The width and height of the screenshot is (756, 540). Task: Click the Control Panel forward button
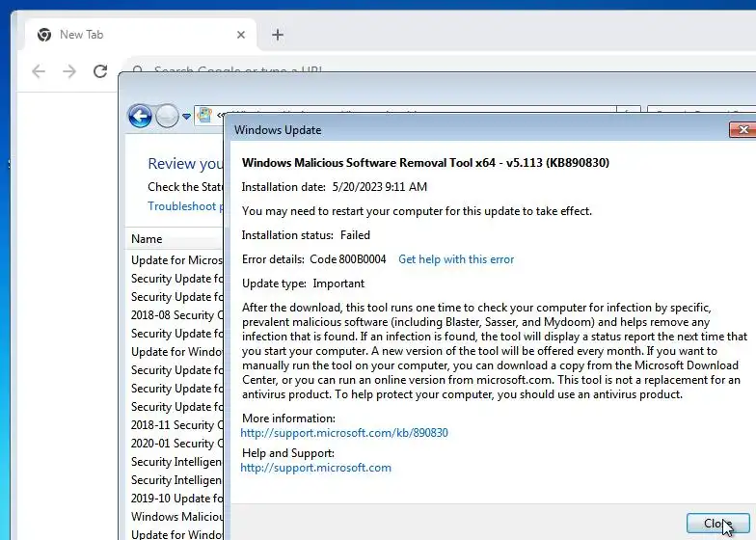click(168, 116)
